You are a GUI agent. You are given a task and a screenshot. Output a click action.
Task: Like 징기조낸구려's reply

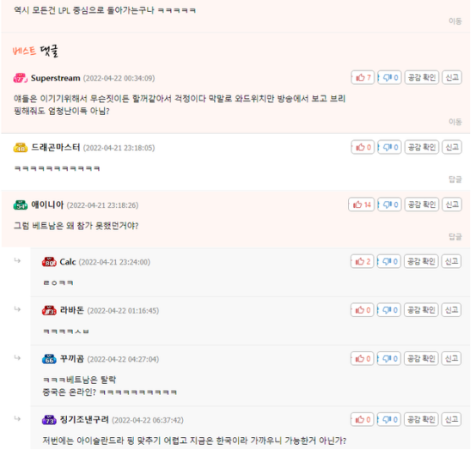click(363, 420)
